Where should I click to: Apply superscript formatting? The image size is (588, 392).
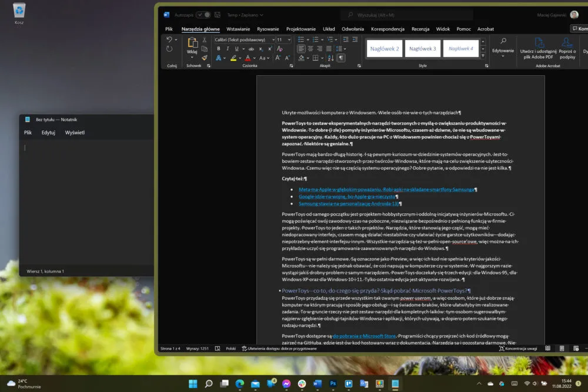[x=270, y=49]
